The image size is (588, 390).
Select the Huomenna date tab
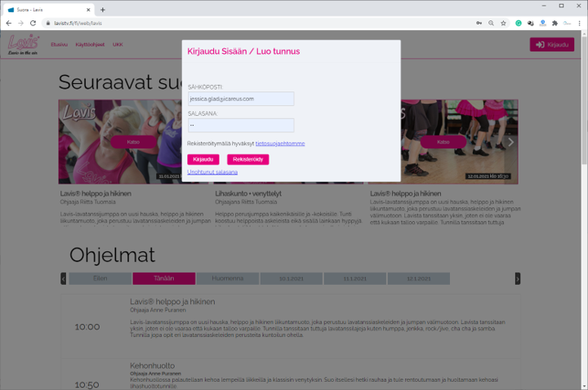(228, 278)
